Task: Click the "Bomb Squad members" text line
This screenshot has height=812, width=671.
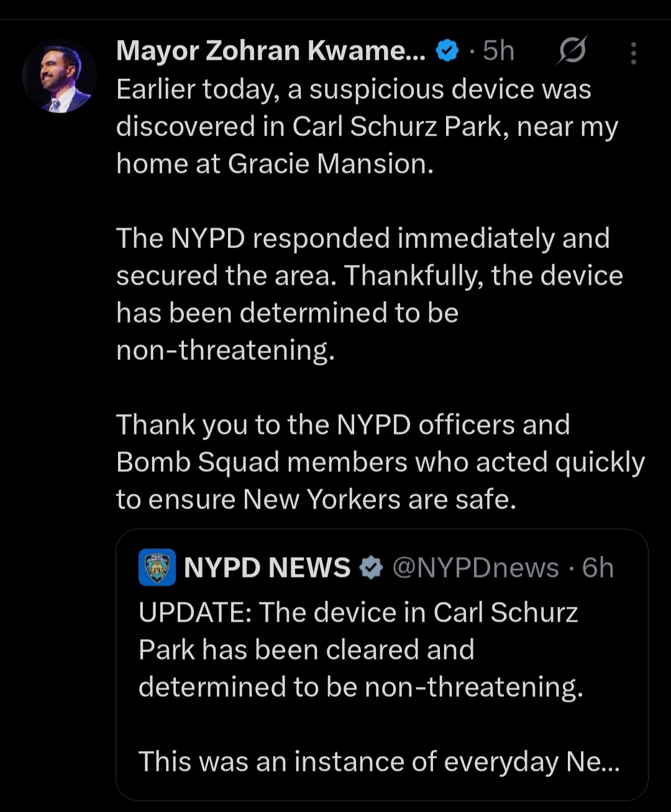Action: tap(380, 463)
